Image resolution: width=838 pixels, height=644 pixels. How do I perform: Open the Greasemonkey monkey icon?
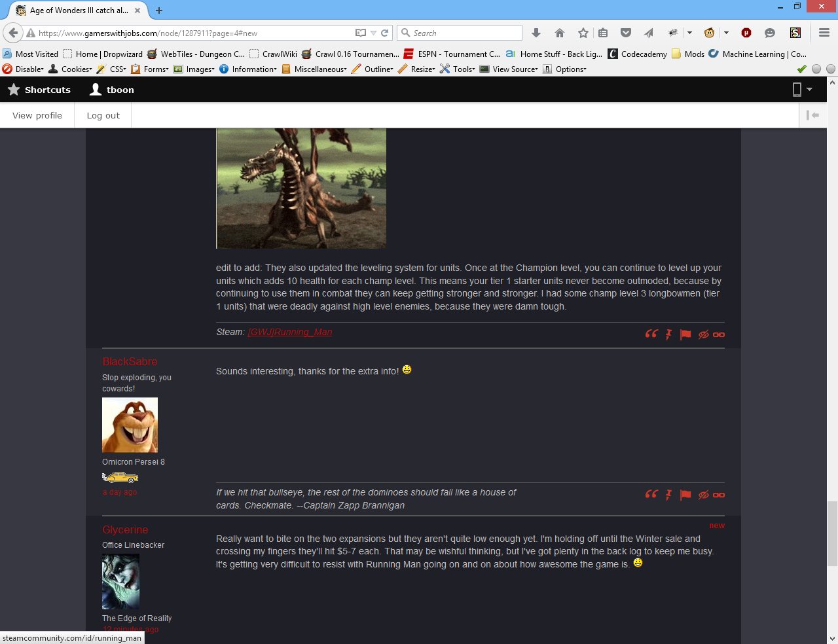coord(709,33)
